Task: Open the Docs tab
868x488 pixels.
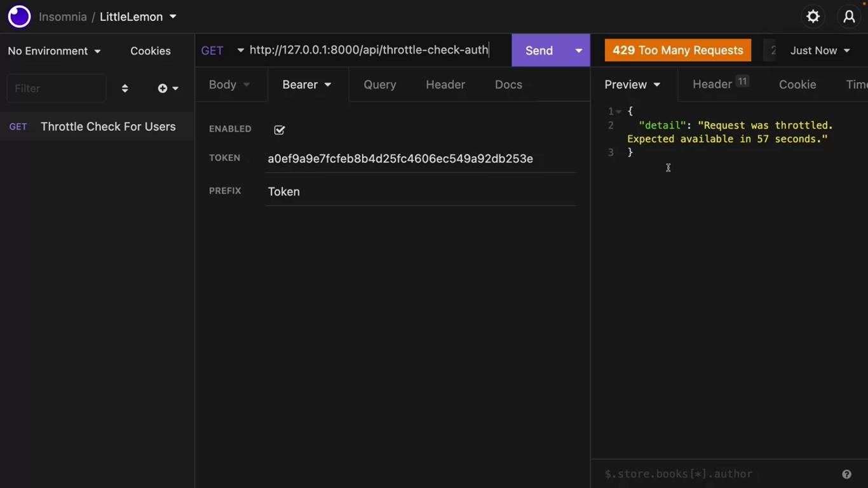Action: [x=508, y=85]
